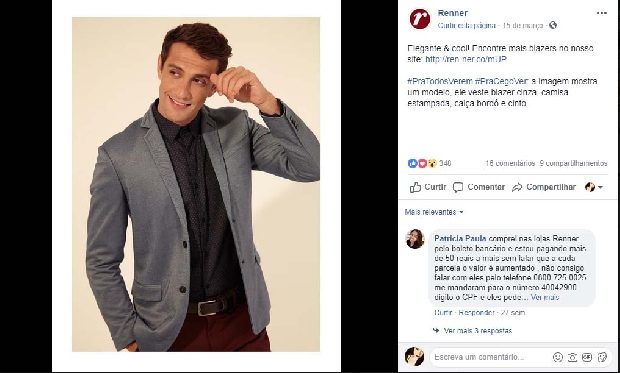The width and height of the screenshot is (620, 373).
Task: Insert an emoji in the comment box
Action: 558,357
